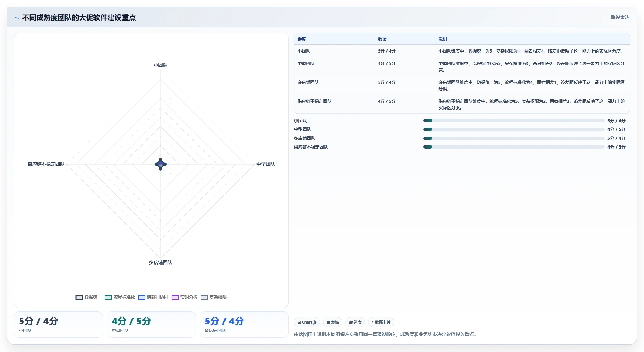Toggle 跨部门协同 legend swatch

pyautogui.click(x=142, y=298)
